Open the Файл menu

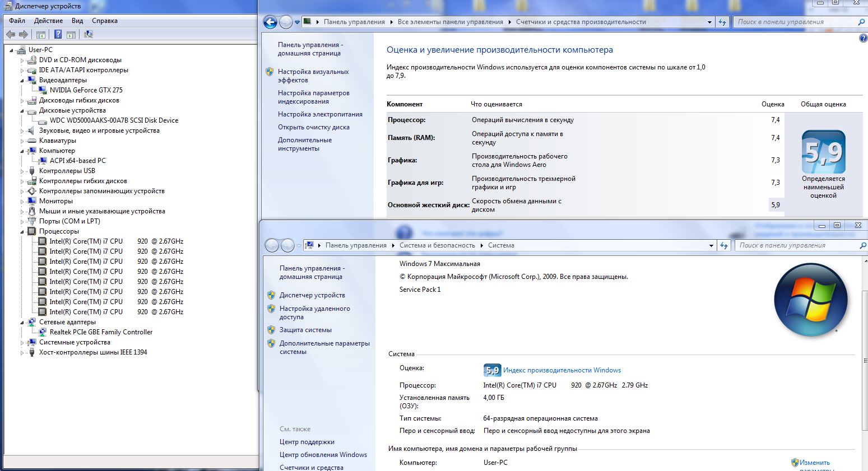click(x=17, y=21)
